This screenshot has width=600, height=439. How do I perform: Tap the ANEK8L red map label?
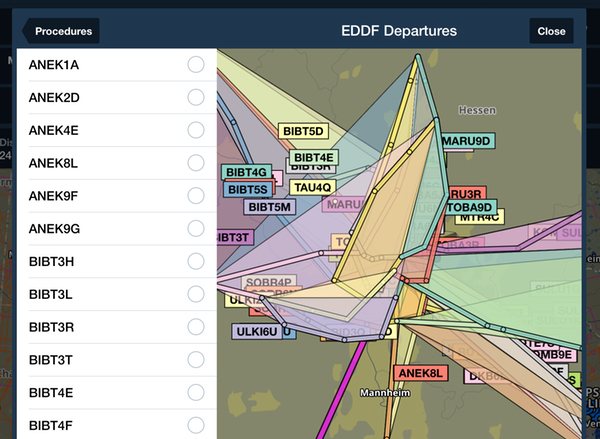pyautogui.click(x=421, y=373)
